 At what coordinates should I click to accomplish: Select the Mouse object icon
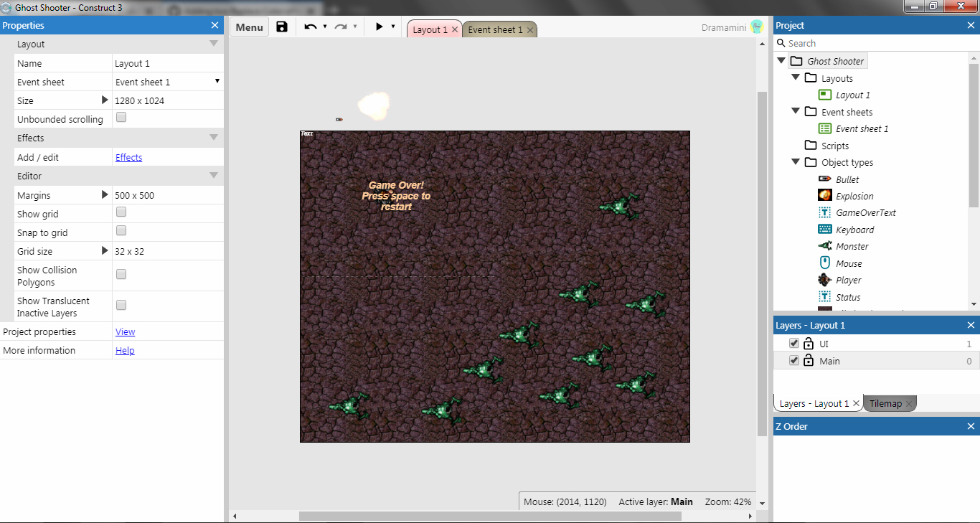click(825, 263)
